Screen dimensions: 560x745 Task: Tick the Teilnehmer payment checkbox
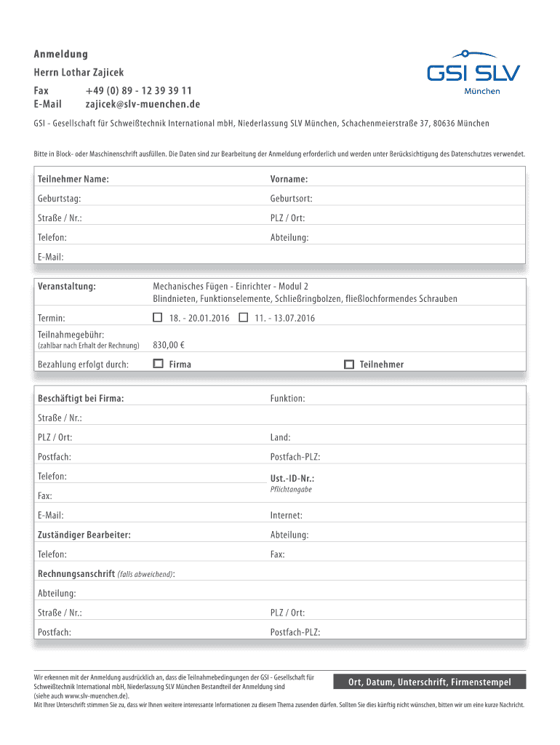pos(348,364)
